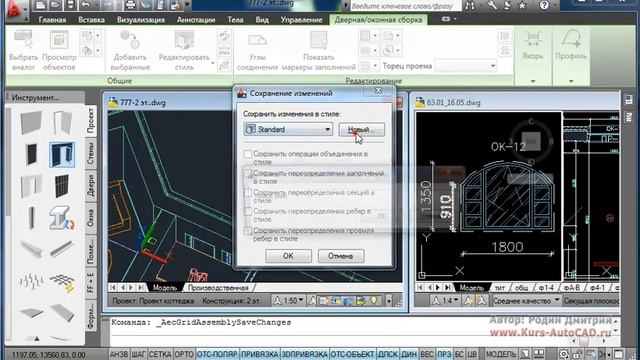Screen dimensions: 640x360
Task: Select the ceiling grid tool in palette
Action: tap(62, 282)
